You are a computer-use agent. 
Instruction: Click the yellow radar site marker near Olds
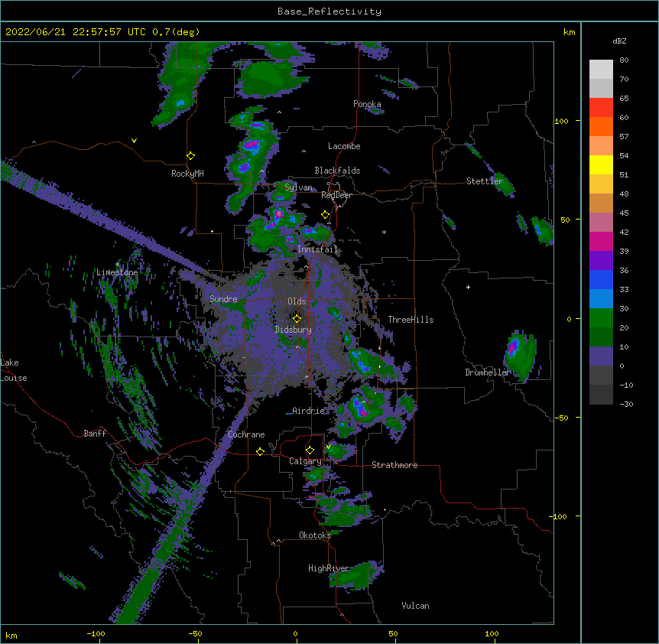pyautogui.click(x=297, y=318)
